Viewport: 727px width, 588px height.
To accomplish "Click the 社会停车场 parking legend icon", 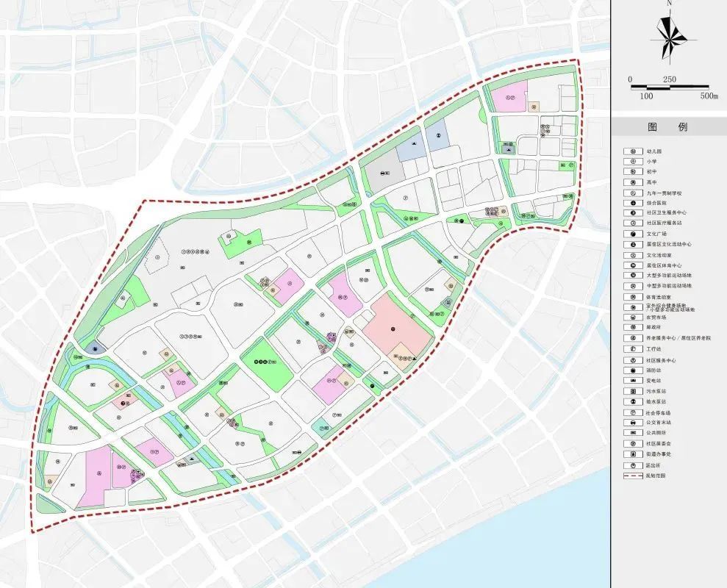I will point(633,412).
